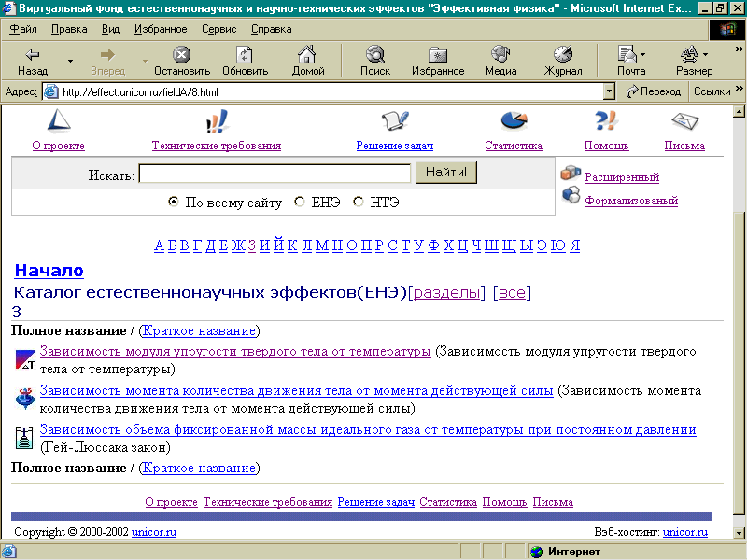Image resolution: width=747 pixels, height=560 pixels.
Task: Open the Зависимость объема фиксированной массы газа link
Action: click(x=368, y=429)
